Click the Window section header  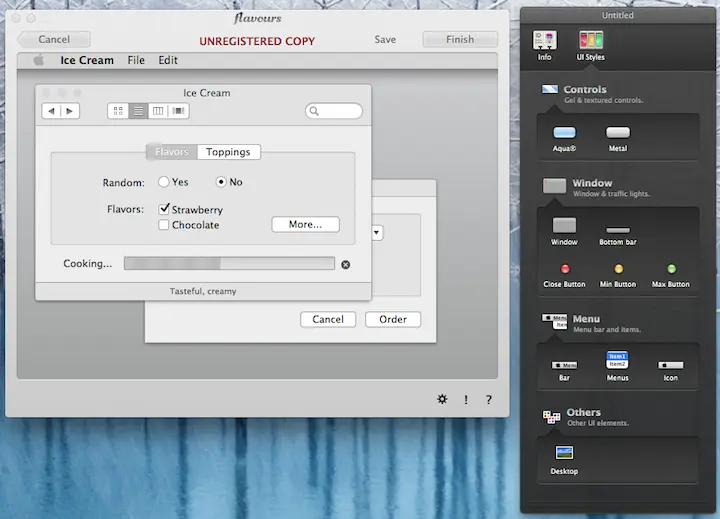click(596, 187)
